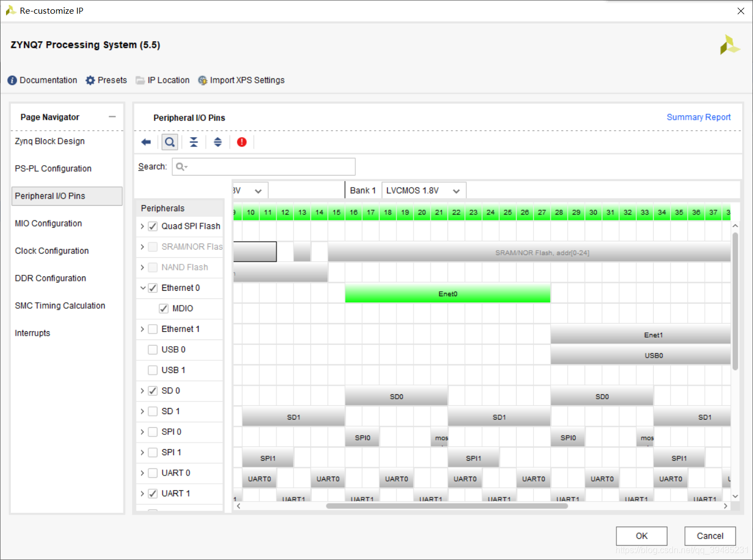Image resolution: width=753 pixels, height=560 pixels.
Task: Enable the UART 0 checkbox
Action: click(153, 473)
